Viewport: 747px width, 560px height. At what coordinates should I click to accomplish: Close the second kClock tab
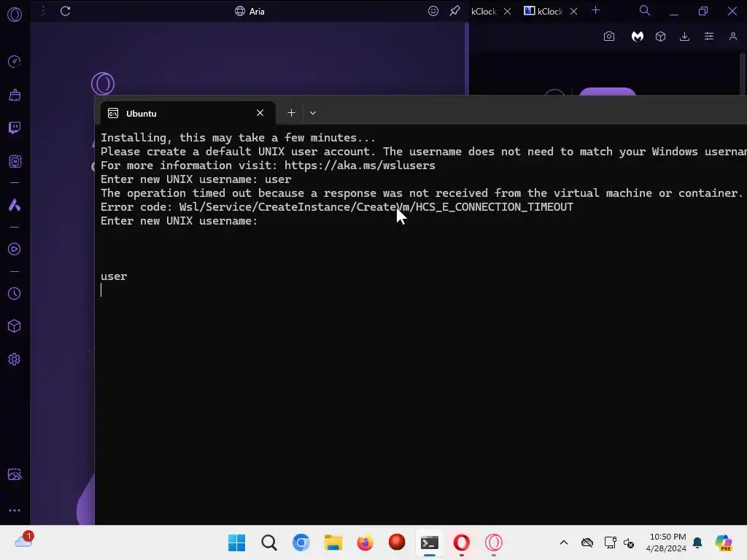(573, 11)
